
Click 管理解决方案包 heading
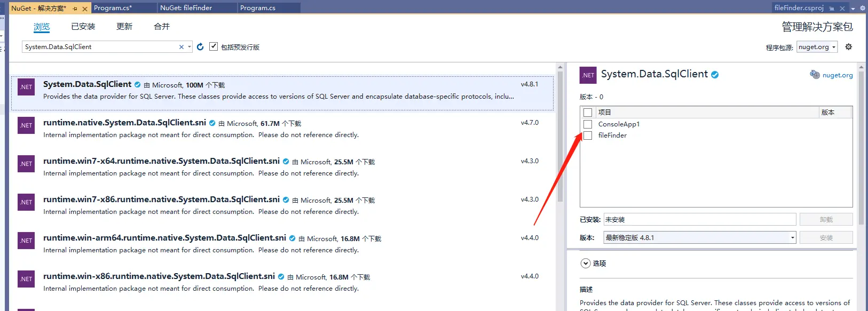pos(817,27)
